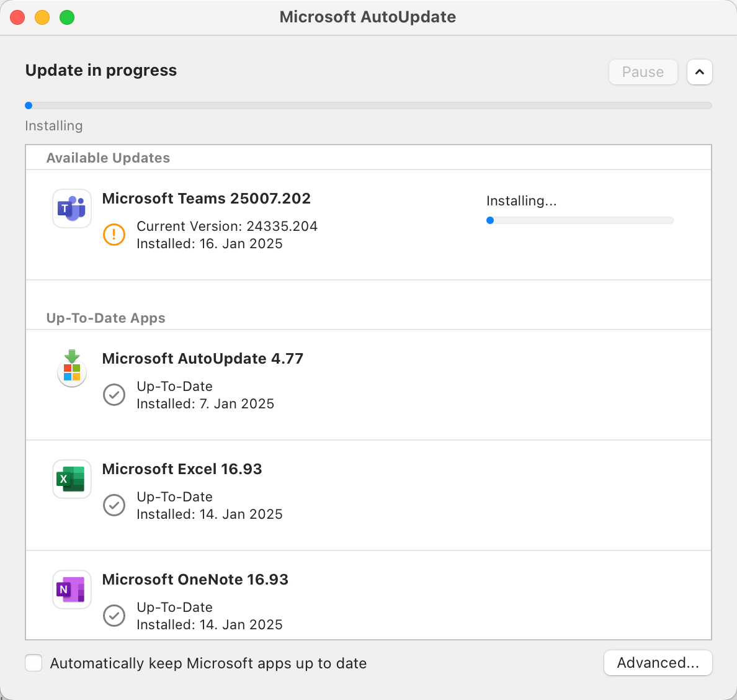Click the AutoUpdate up-to-date checkmark icon
Screen dimensions: 737x700
pyautogui.click(x=114, y=395)
